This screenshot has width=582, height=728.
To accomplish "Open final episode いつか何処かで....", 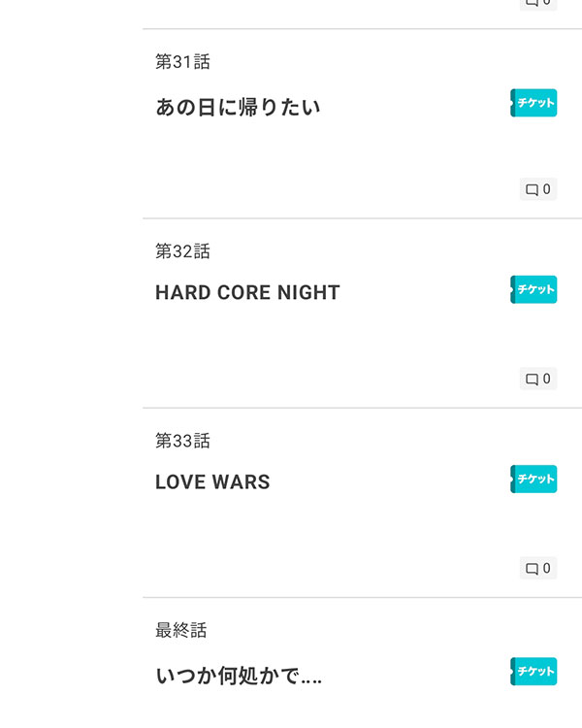I will [x=239, y=676].
